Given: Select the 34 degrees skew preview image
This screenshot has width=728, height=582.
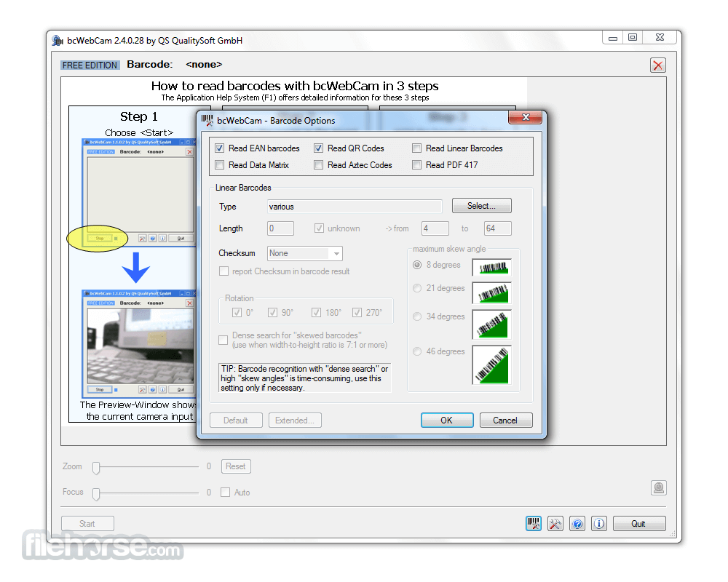Looking at the screenshot, I should (x=491, y=324).
